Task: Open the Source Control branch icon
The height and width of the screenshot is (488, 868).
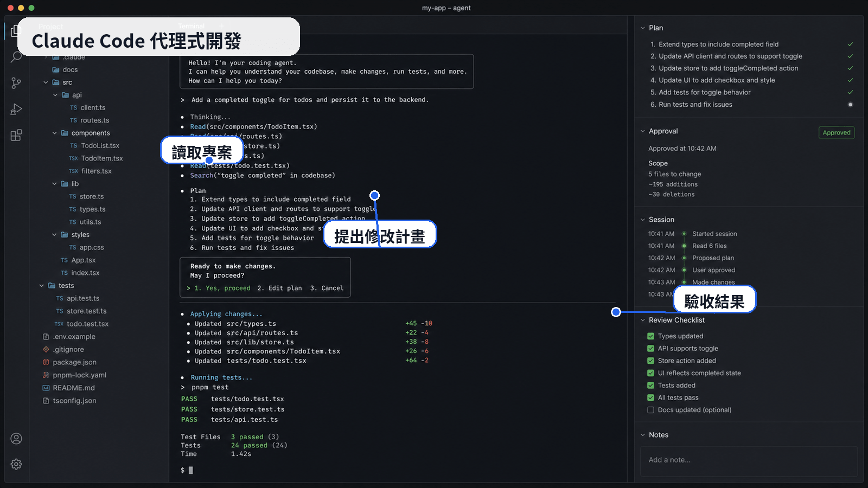Action: coord(16,83)
